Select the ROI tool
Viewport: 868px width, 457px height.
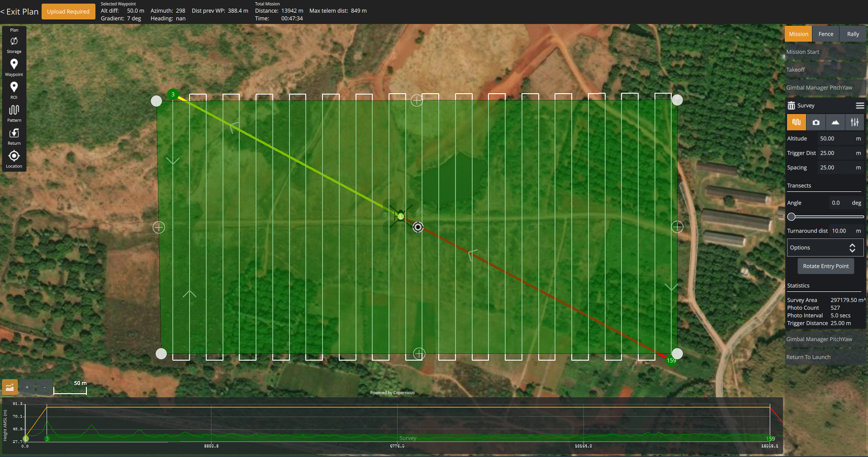(x=14, y=90)
